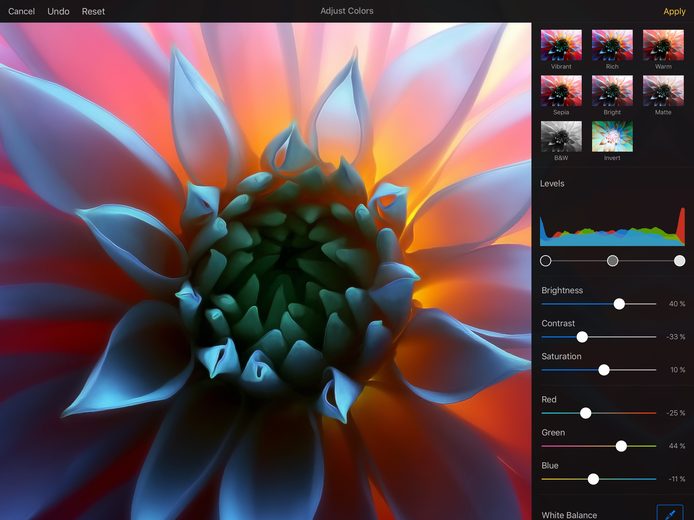
Task: Click the White Balance label
Action: click(x=569, y=515)
